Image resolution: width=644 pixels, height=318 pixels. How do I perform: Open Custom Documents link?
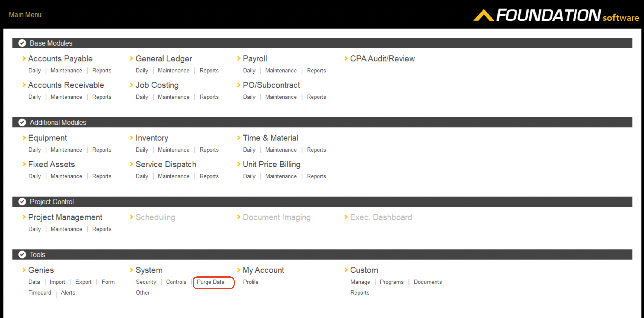[x=428, y=282]
